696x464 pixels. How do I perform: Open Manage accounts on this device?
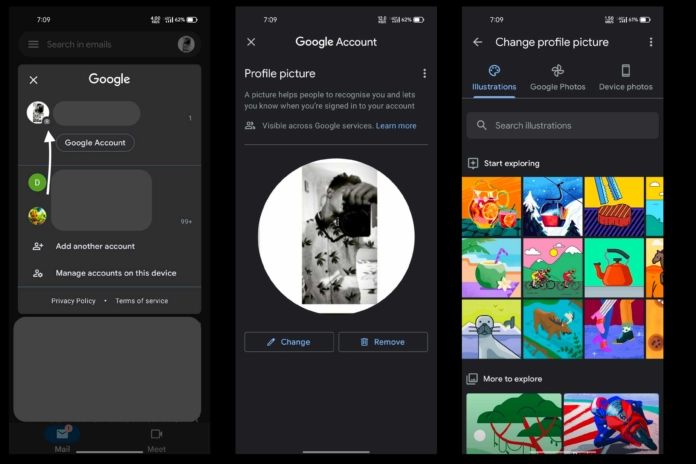point(115,273)
